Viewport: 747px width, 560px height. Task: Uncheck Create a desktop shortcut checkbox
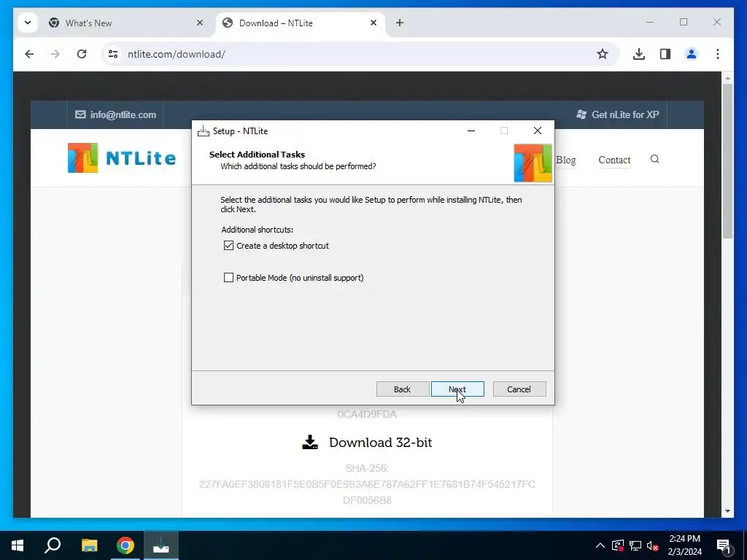tap(228, 246)
